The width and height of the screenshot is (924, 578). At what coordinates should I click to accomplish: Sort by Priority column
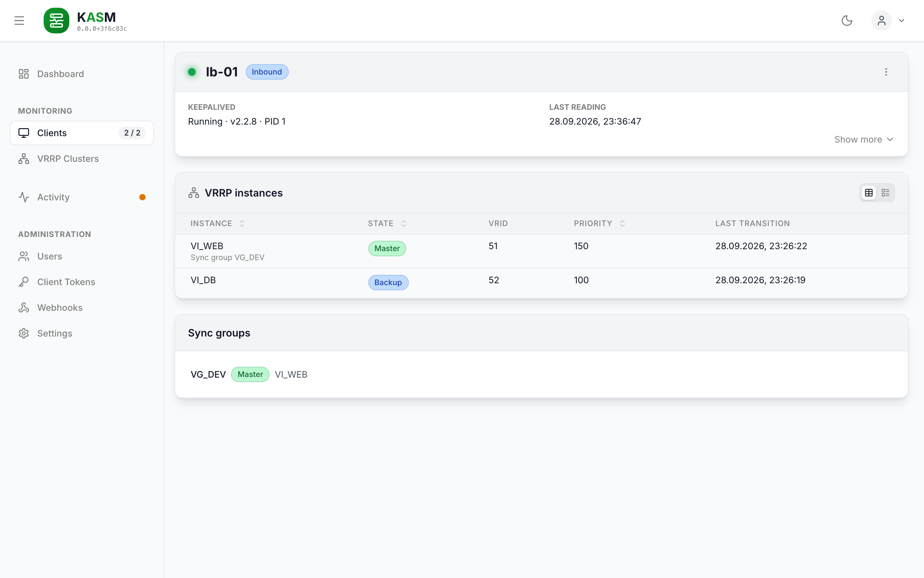coord(599,223)
